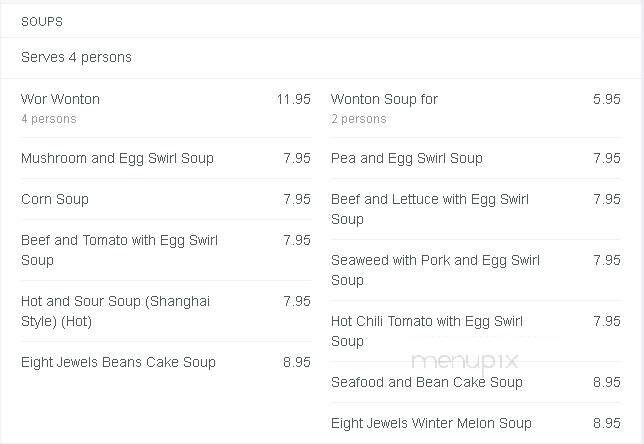Click the 8.95 price of Winter Melon Soup

click(x=606, y=423)
